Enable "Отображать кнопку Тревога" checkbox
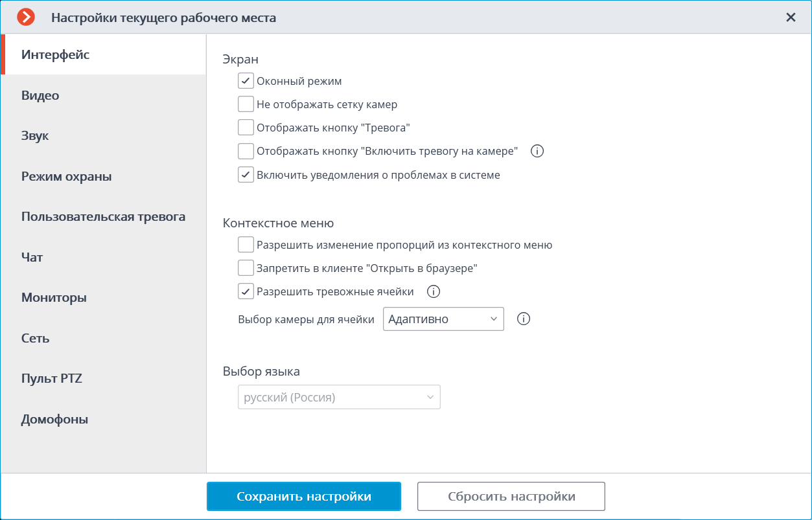This screenshot has height=520, width=812. click(246, 128)
